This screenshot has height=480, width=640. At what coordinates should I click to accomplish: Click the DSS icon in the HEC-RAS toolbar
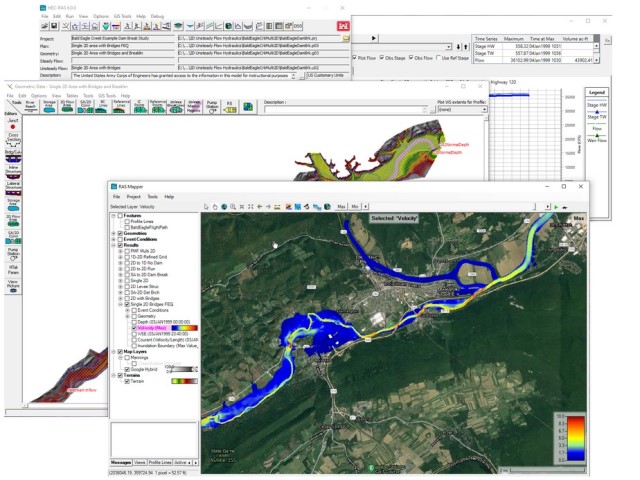point(298,26)
